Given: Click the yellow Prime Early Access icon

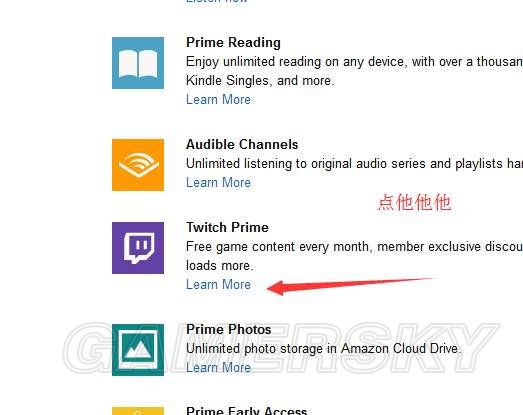Looking at the screenshot, I should click(138, 411).
